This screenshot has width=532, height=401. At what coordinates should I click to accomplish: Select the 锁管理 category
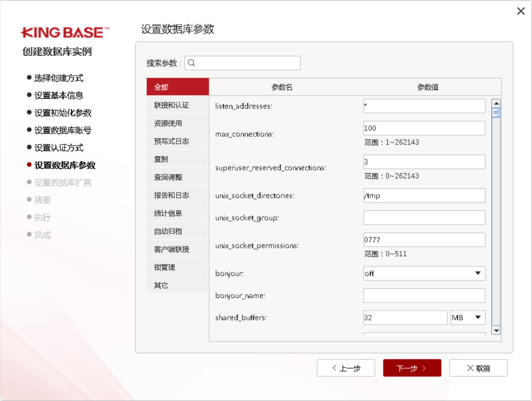[177, 267]
